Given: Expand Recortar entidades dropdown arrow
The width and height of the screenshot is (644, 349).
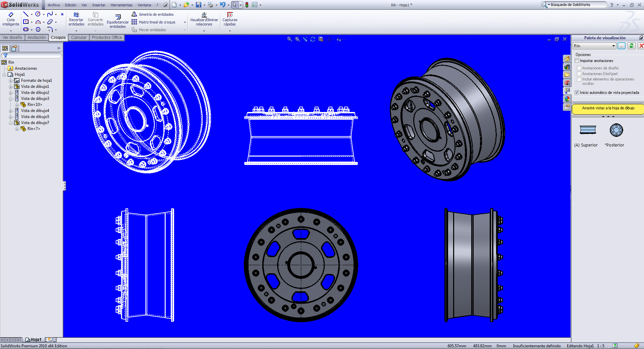Looking at the screenshot, I should point(76,31).
